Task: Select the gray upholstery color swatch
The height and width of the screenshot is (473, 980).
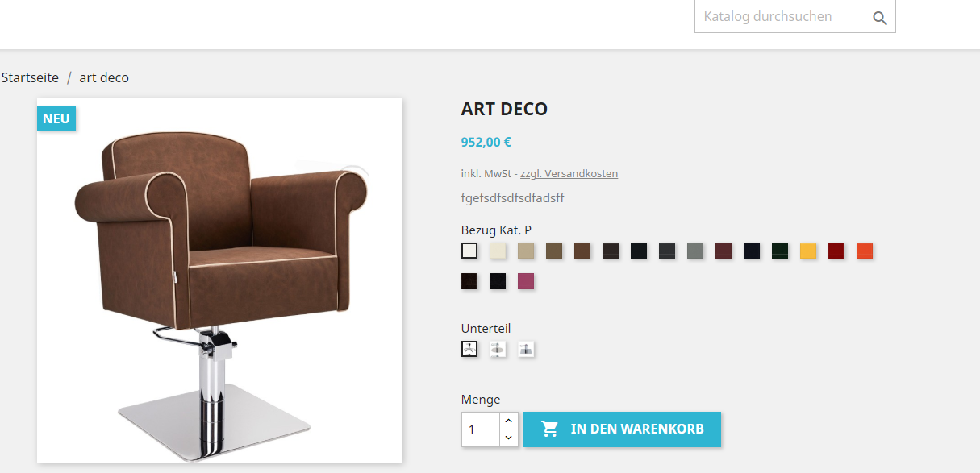Action: point(695,251)
